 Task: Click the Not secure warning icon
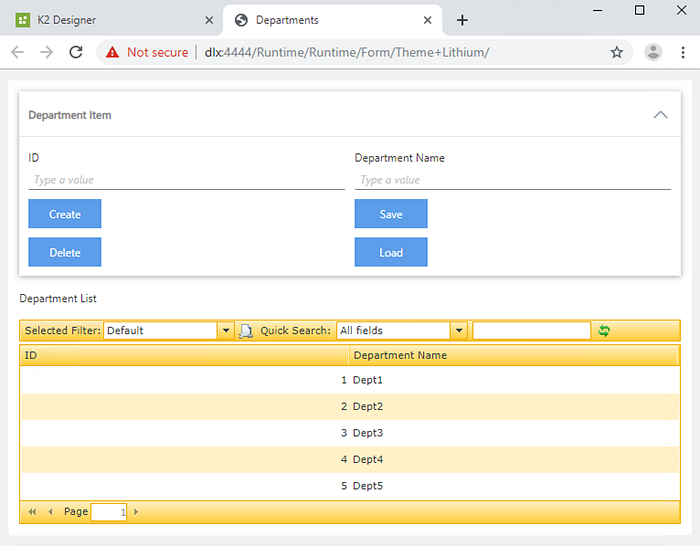[x=112, y=52]
